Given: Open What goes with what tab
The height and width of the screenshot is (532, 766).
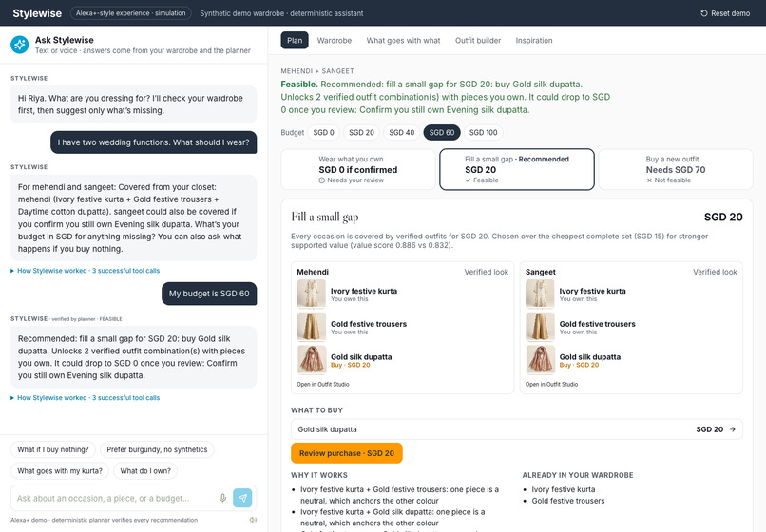Looking at the screenshot, I should coord(403,41).
